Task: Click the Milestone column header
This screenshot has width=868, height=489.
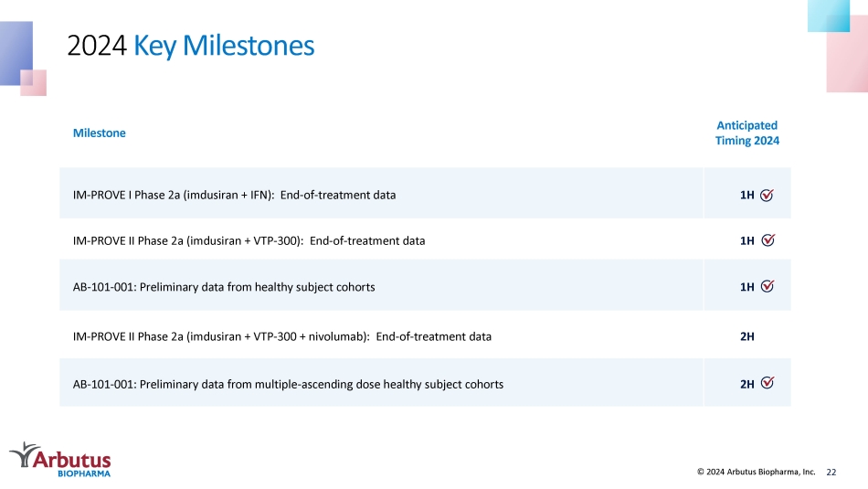Action: click(99, 133)
